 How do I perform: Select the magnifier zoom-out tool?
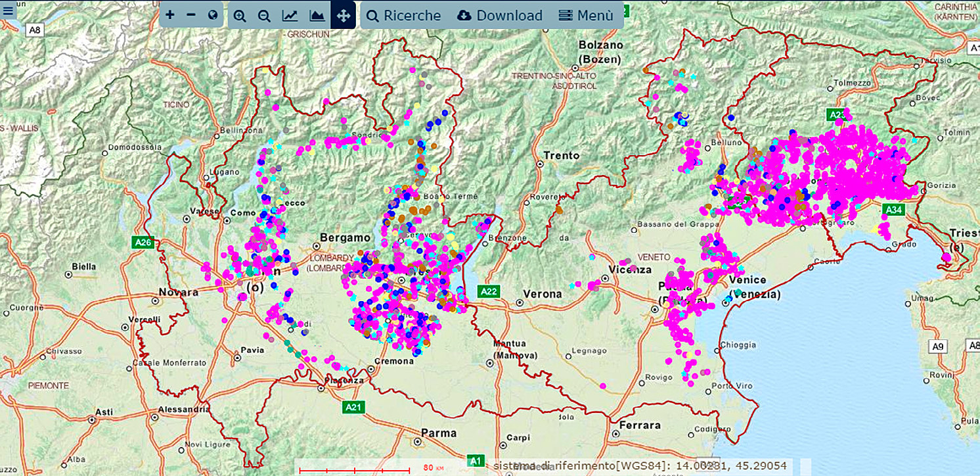coord(265,15)
